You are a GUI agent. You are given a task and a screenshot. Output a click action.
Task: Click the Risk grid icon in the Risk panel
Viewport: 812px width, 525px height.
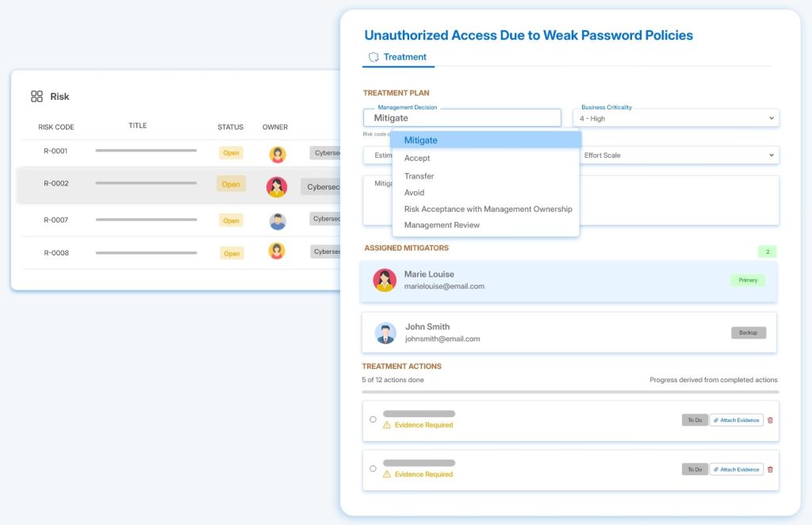[x=36, y=96]
